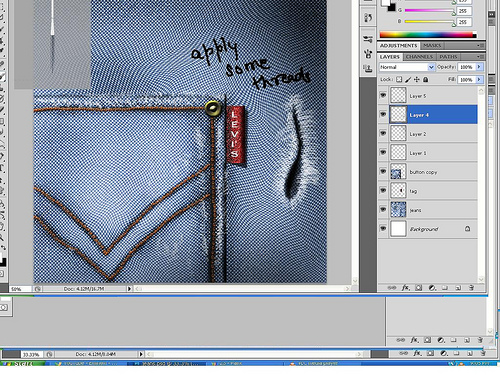Screen dimensions: 500x375
Task: Open the Normal blend mode dropdown
Action: (x=407, y=67)
